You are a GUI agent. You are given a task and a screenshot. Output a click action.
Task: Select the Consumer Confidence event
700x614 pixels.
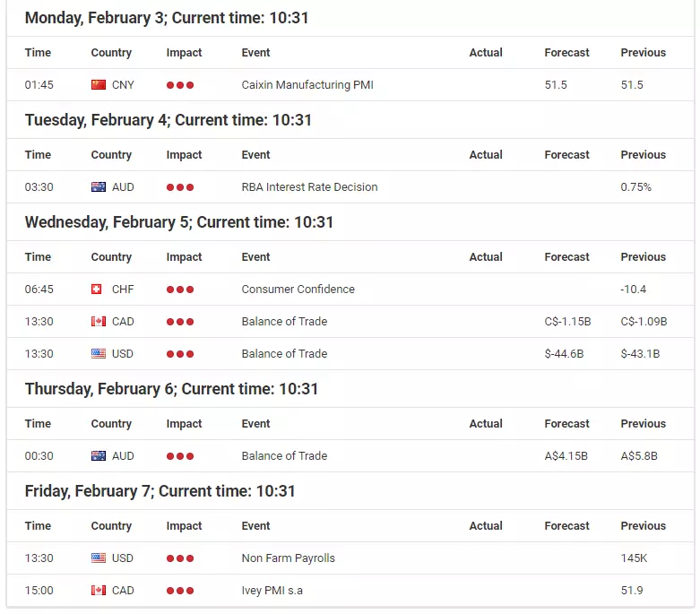tap(298, 290)
